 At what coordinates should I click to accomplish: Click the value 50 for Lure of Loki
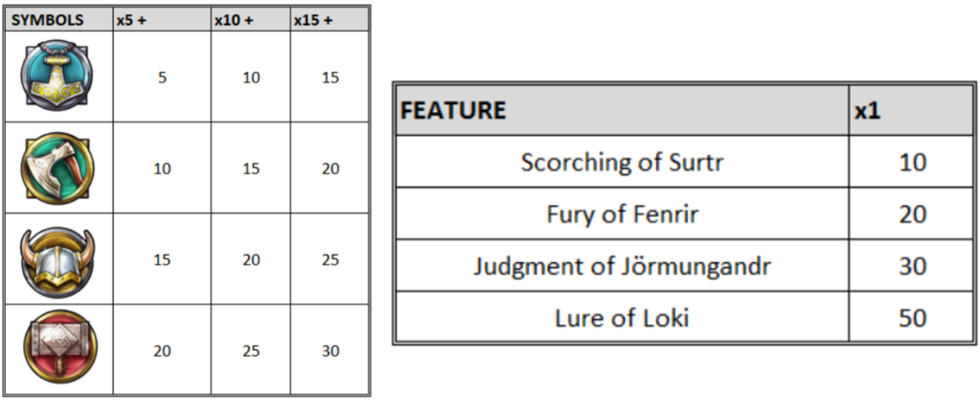click(912, 318)
